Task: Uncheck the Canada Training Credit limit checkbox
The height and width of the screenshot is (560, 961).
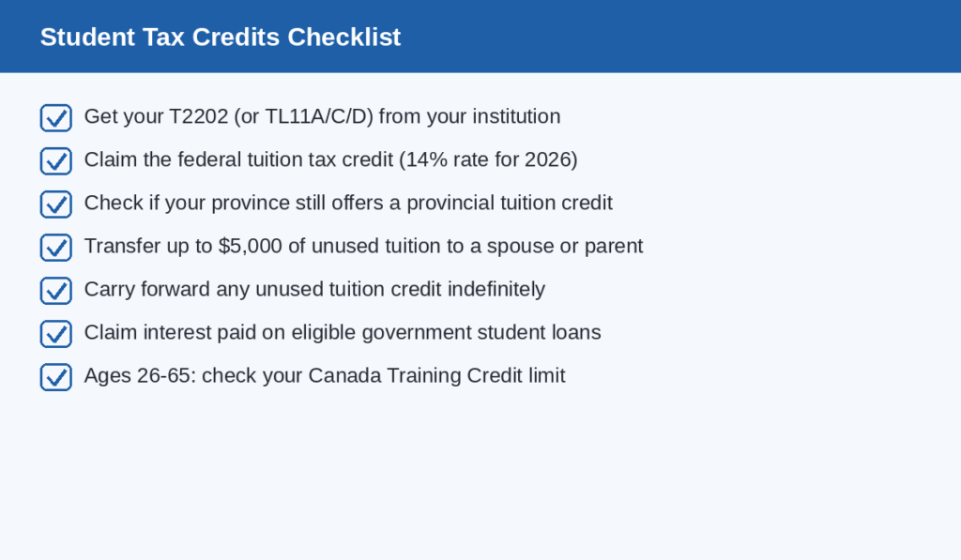Action: click(56, 377)
